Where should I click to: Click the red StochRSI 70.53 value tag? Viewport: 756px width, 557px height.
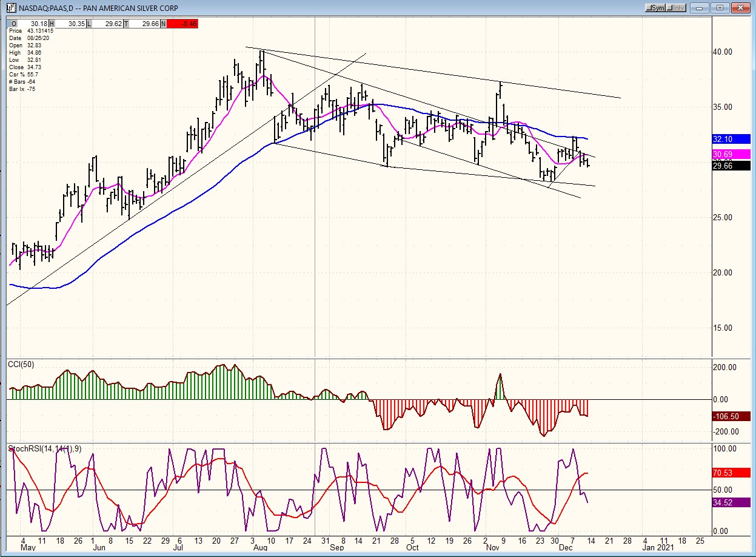731,473
